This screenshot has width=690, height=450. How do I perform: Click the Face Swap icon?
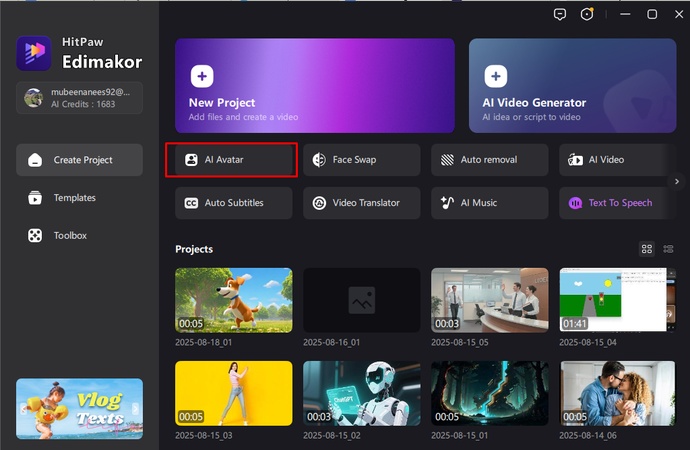[319, 160]
